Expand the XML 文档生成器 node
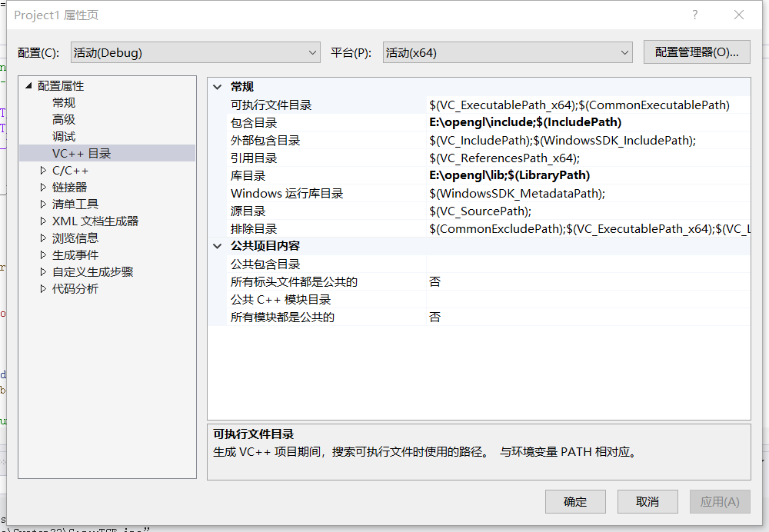The image size is (769, 532). (x=44, y=221)
